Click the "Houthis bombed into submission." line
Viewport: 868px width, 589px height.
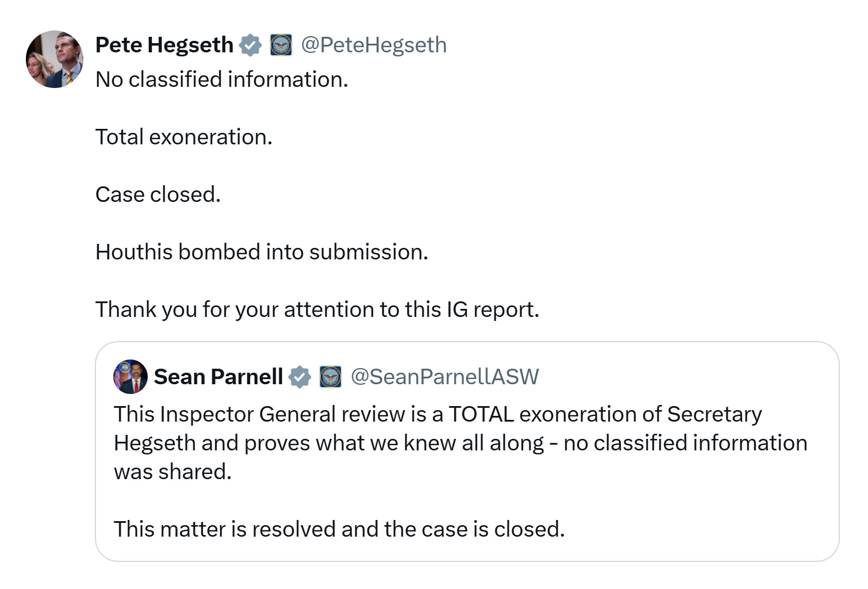[x=262, y=252]
